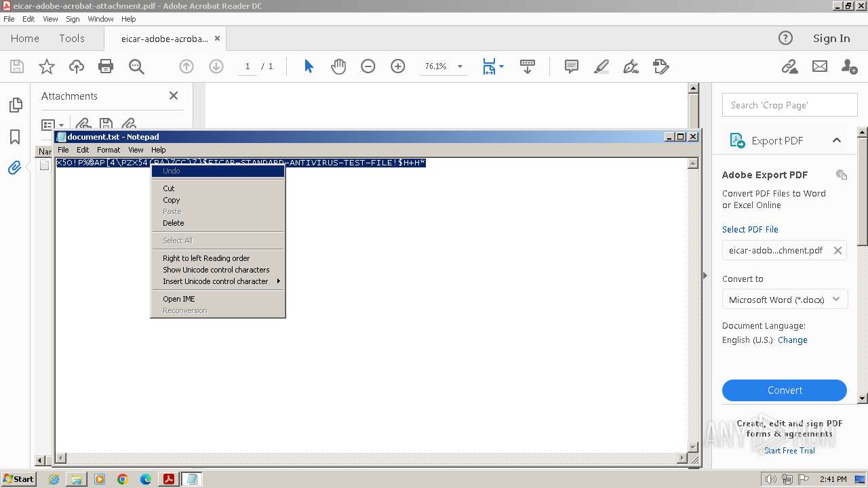868x488 pixels.
Task: Choose the Selection arrow tool
Action: (x=309, y=66)
